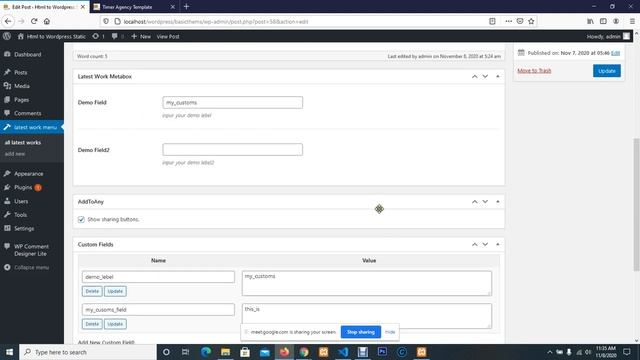Viewport: 640px width, 360px height.
Task: Open the updates icon in admin bar
Action: click(x=98, y=36)
